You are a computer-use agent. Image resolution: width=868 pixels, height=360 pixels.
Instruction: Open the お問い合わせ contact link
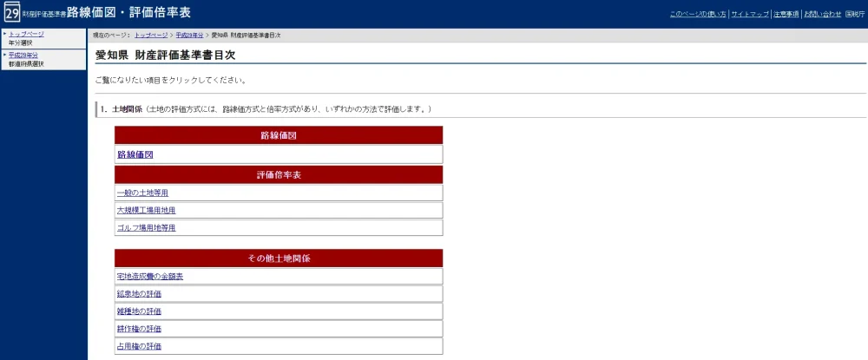[x=822, y=15]
